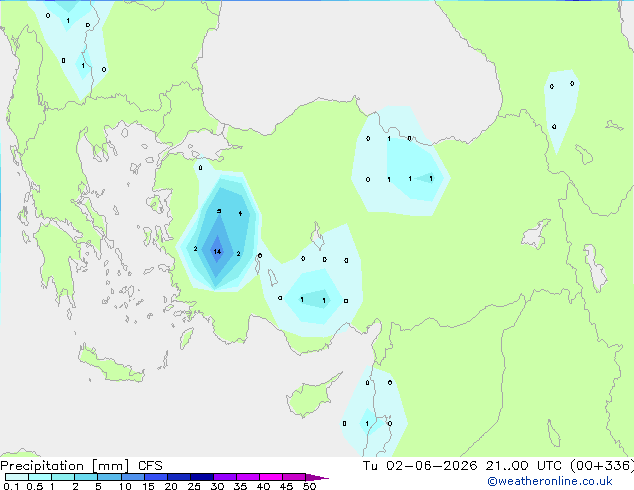Select the violet 30 to 35 mm swatch
This screenshot has width=634, height=490.
(224, 477)
